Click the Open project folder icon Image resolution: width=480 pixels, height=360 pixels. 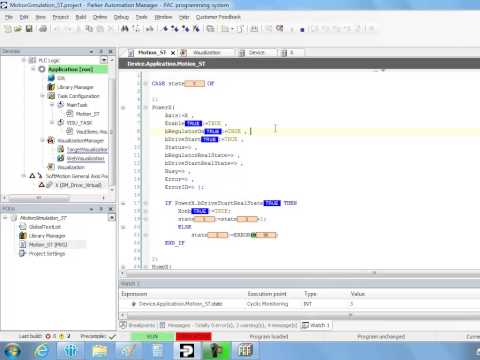coord(18,29)
